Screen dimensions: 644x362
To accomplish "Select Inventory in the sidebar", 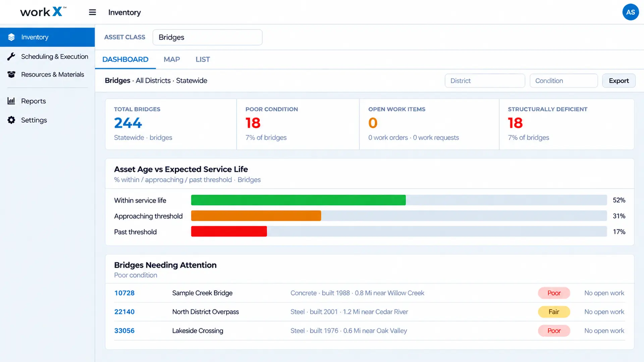I will tap(47, 37).
